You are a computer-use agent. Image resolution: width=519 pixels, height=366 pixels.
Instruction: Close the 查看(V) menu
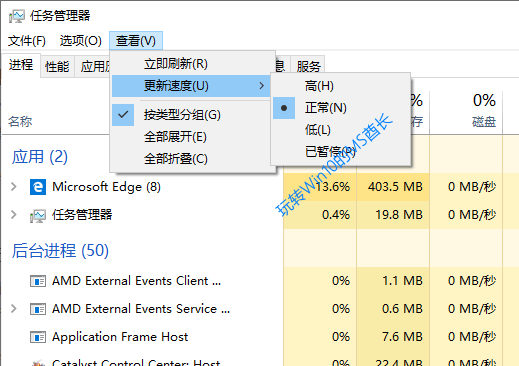pyautogui.click(x=136, y=41)
